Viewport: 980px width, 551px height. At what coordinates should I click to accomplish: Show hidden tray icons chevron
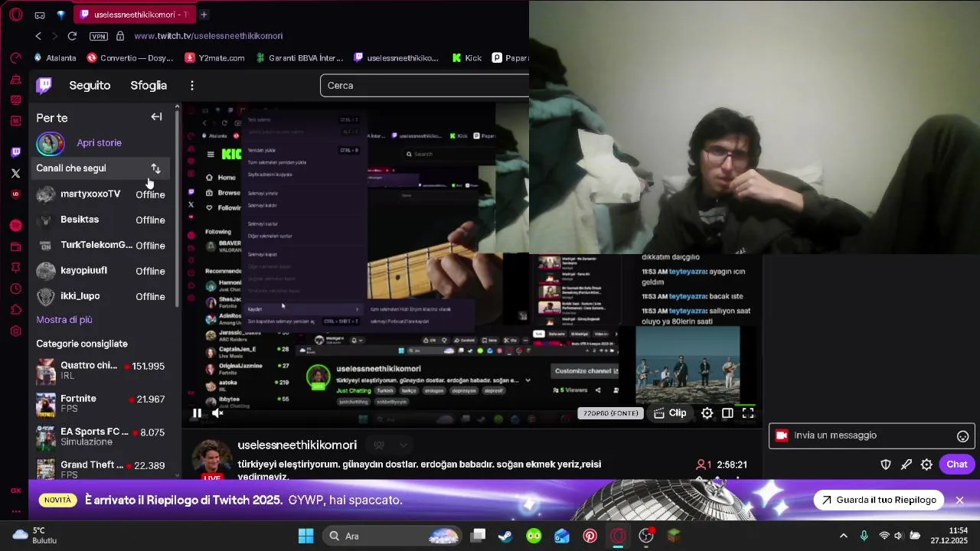844,536
